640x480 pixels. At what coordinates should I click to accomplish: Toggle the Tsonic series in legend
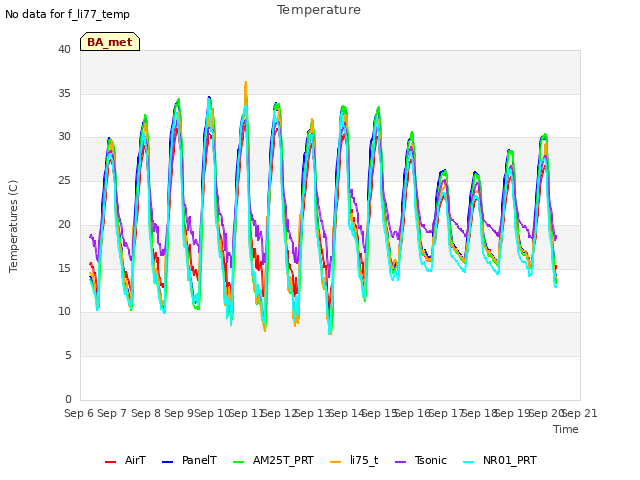(x=421, y=460)
